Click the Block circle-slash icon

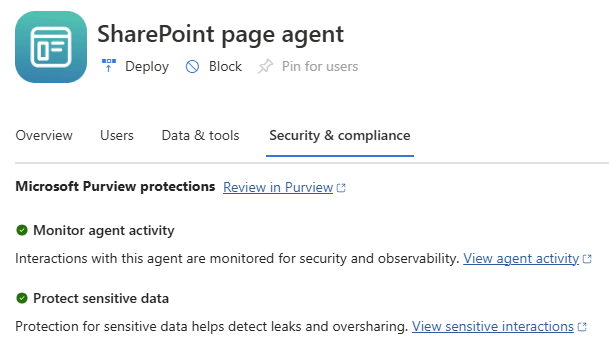click(x=192, y=66)
